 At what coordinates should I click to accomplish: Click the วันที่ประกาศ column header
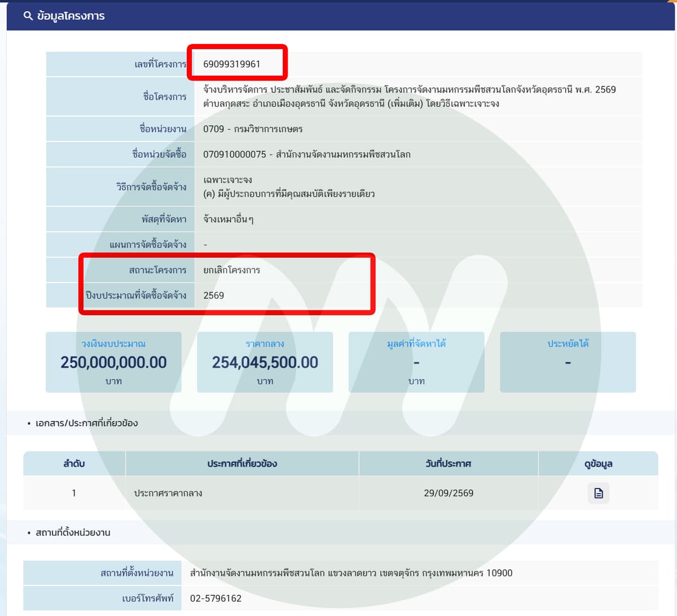pos(449,464)
